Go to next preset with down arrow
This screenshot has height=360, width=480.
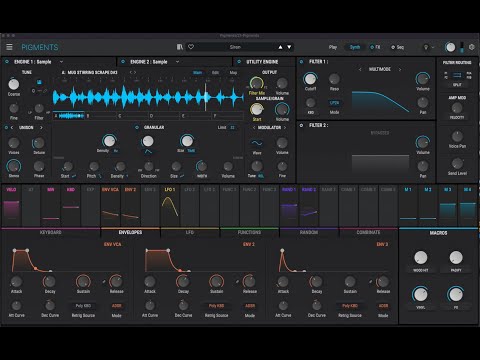pos(289,47)
